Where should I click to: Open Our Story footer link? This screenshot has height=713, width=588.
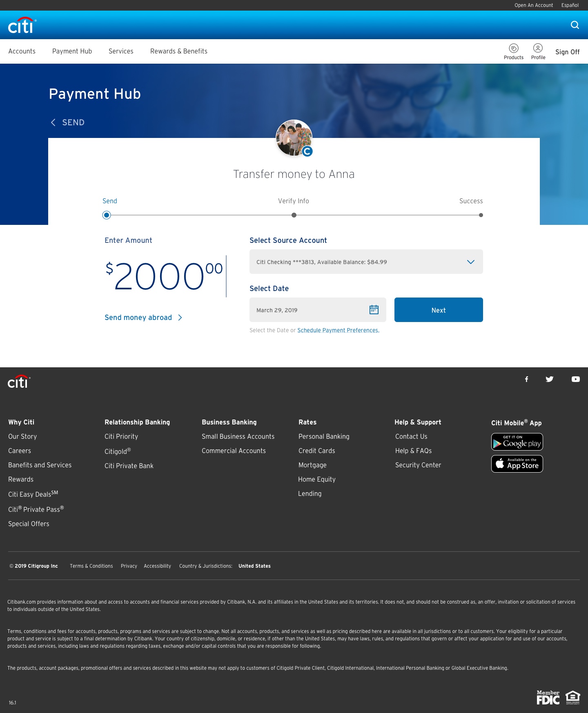(22, 436)
